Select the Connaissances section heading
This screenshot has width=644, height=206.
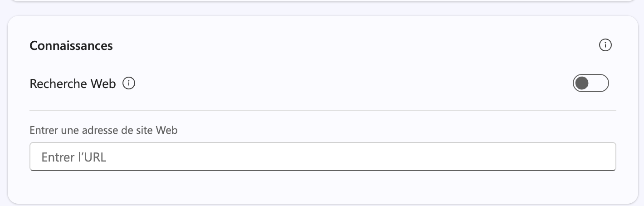(x=71, y=46)
